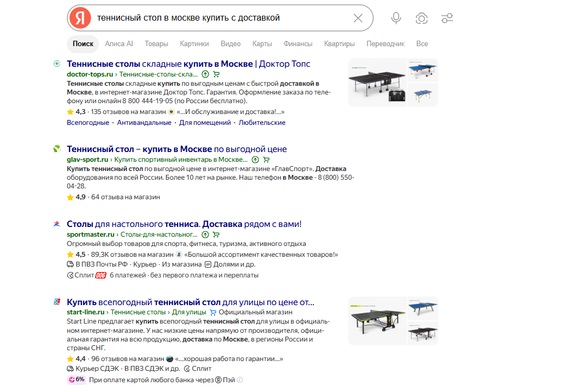The height and width of the screenshot is (392, 573).
Task: Start voice search with microphone icon
Action: pos(396,18)
